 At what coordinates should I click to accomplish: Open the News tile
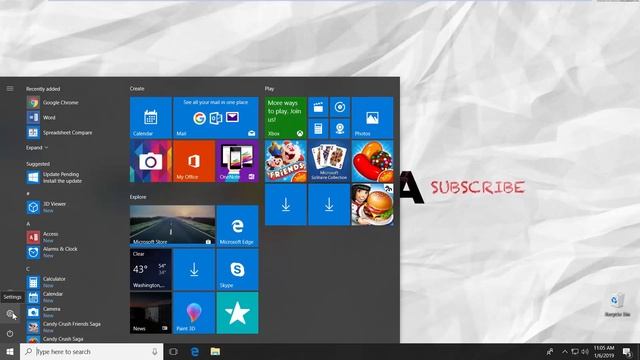[x=151, y=313]
